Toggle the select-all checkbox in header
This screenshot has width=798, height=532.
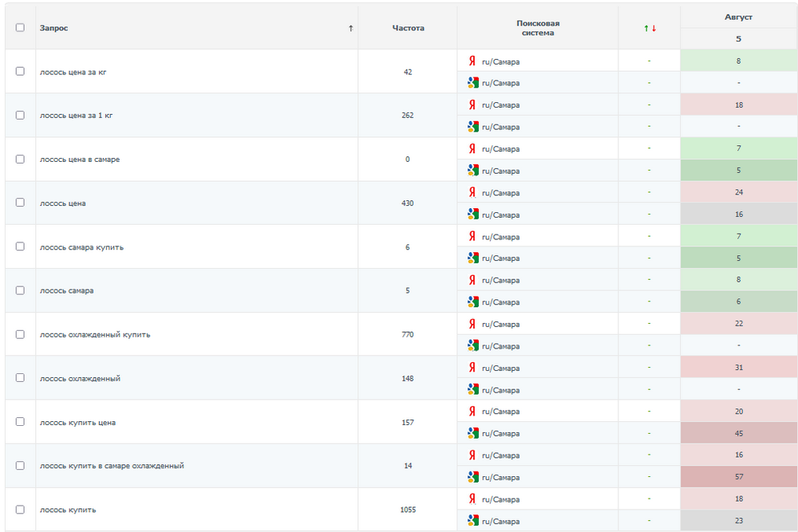[20, 28]
